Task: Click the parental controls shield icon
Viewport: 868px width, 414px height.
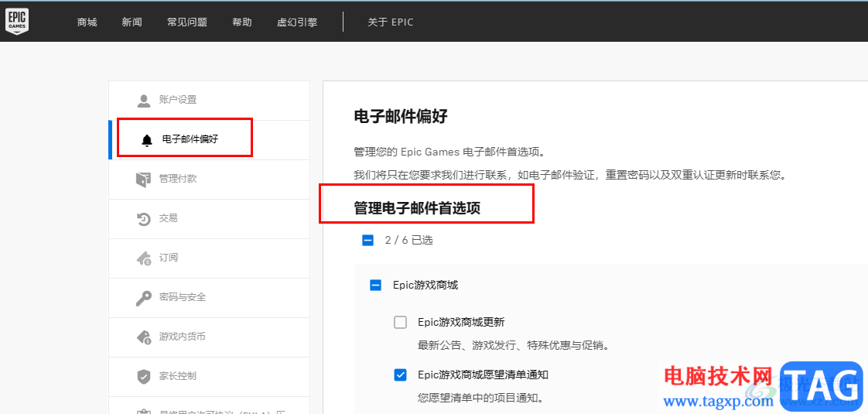Action: point(143,376)
